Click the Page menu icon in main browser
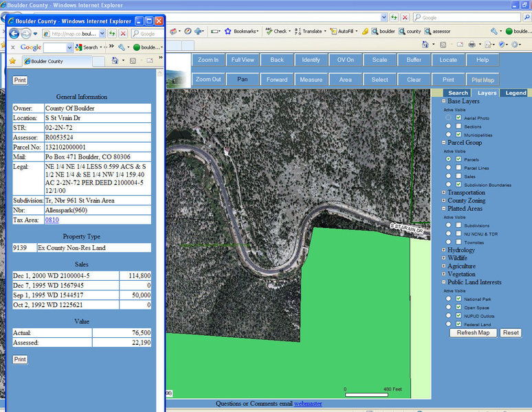The width and height of the screenshot is (532, 412). (x=488, y=45)
